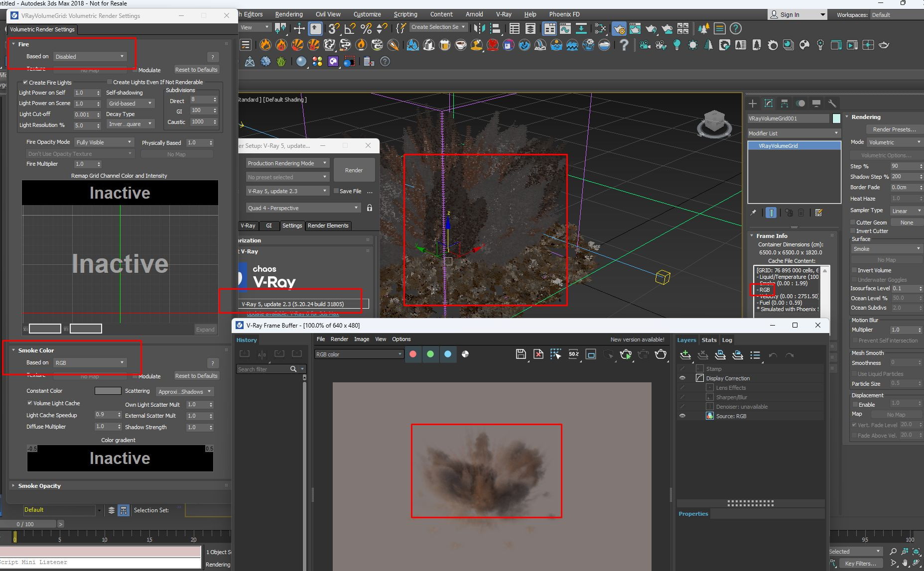Open the Utilities wrench tab in Command Panel
This screenshot has height=571, width=924.
(x=832, y=103)
